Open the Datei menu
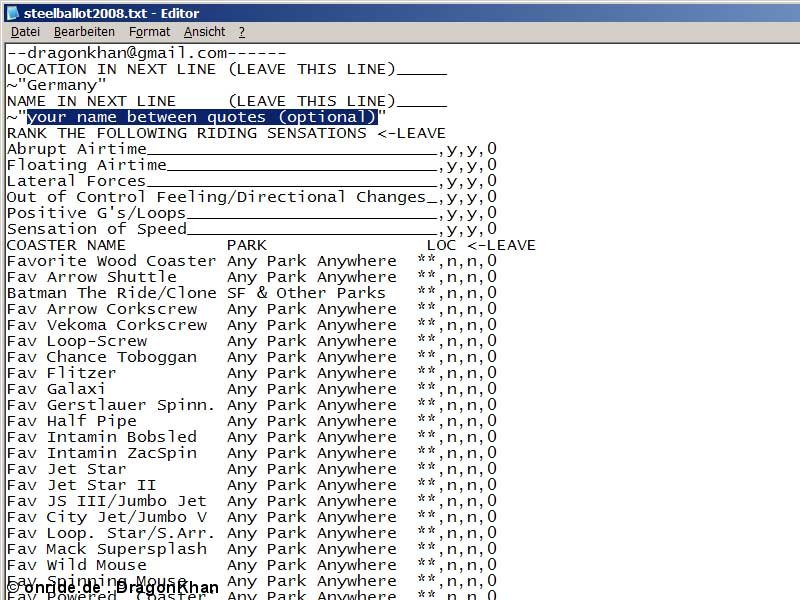Screen dimensions: 800x600 tap(25, 32)
